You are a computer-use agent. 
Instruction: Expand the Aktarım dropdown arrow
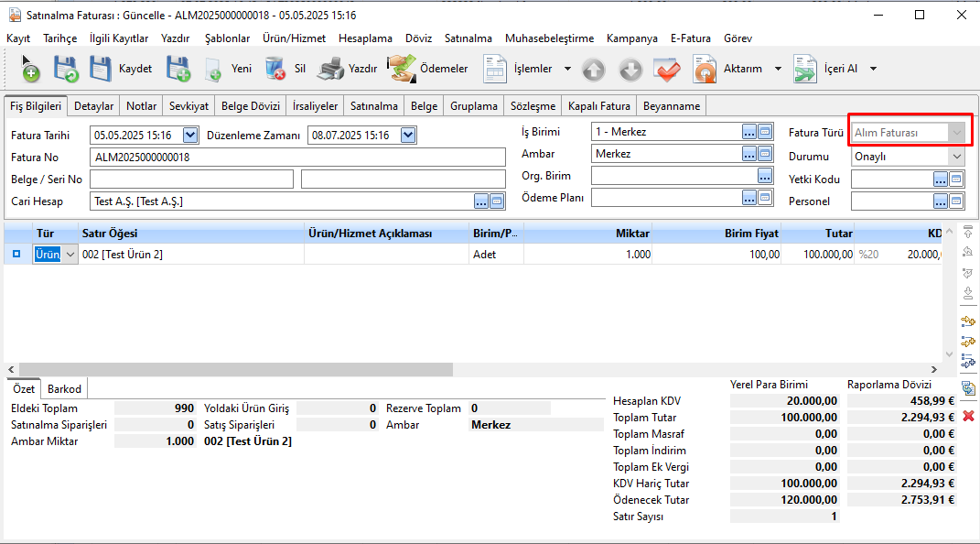778,69
